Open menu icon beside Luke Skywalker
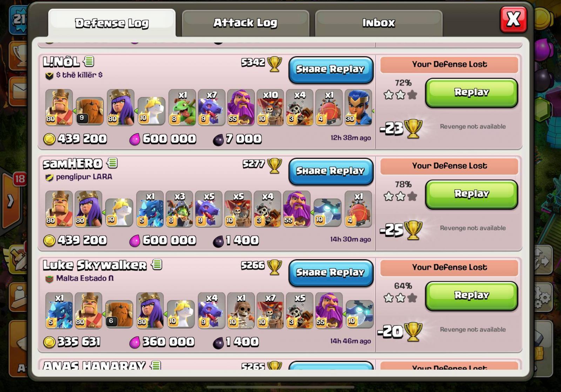 pos(157,264)
